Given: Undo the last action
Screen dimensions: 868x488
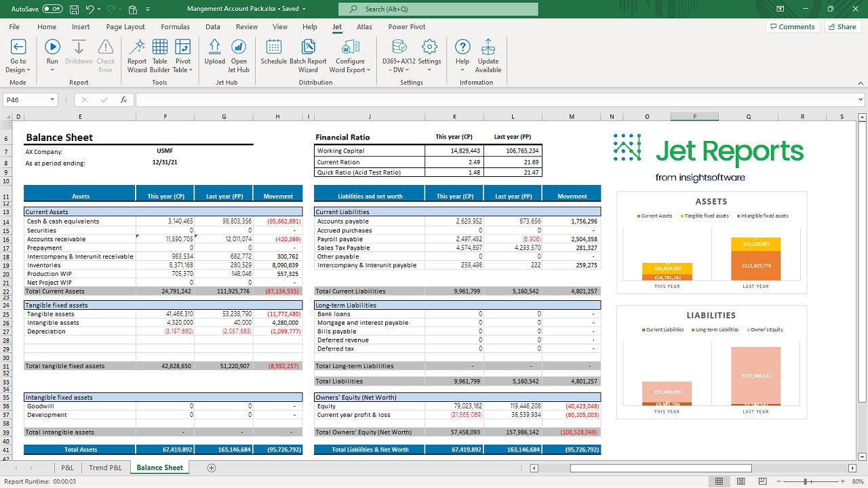Looking at the screenshot, I should click(x=90, y=9).
